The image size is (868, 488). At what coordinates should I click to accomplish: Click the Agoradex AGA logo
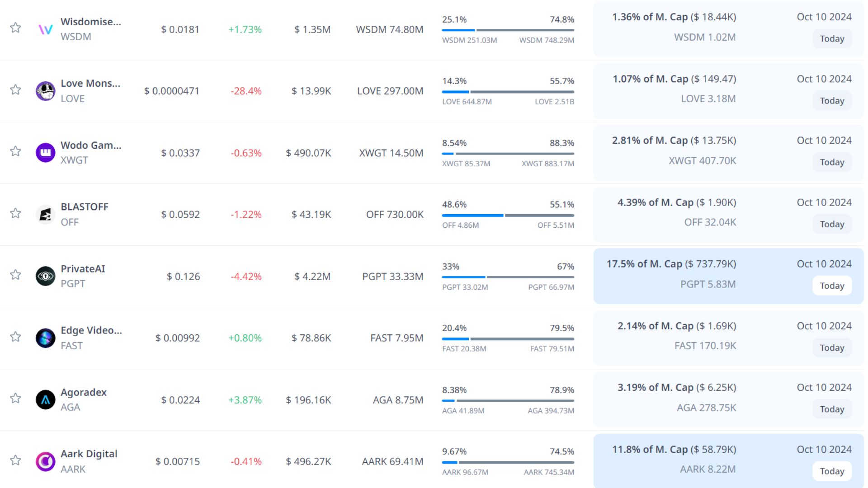(45, 399)
